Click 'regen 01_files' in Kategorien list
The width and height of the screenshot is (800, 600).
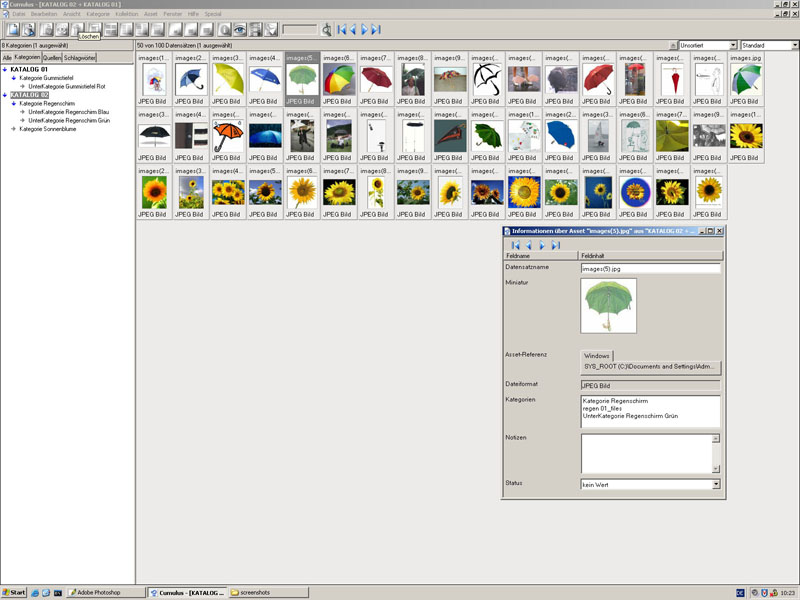click(x=602, y=409)
